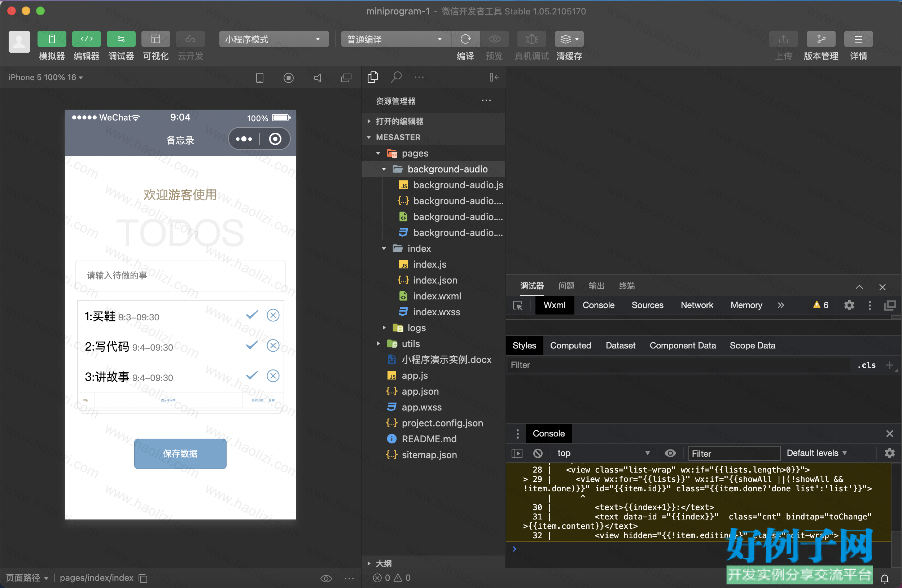Open devtools kebab menu
This screenshot has width=902, height=588.
click(x=870, y=306)
